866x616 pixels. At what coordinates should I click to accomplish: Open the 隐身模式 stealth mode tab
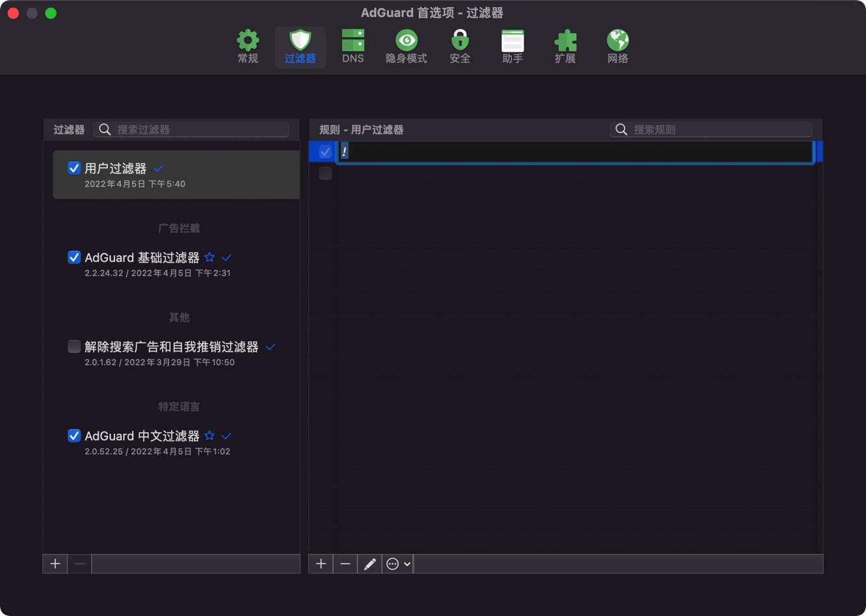(406, 47)
